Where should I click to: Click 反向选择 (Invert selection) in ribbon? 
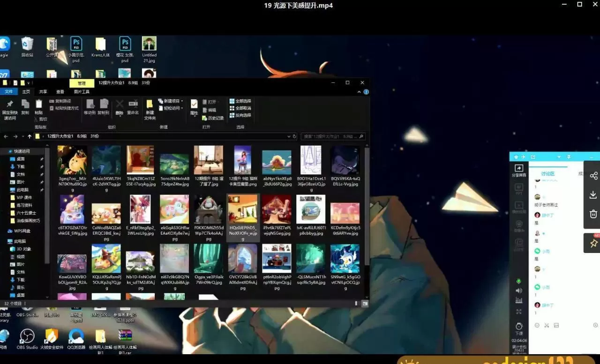click(240, 115)
